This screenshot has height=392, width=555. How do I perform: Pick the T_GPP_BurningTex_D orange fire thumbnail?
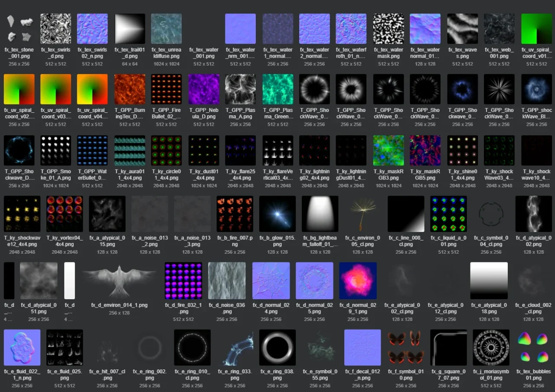tap(130, 89)
